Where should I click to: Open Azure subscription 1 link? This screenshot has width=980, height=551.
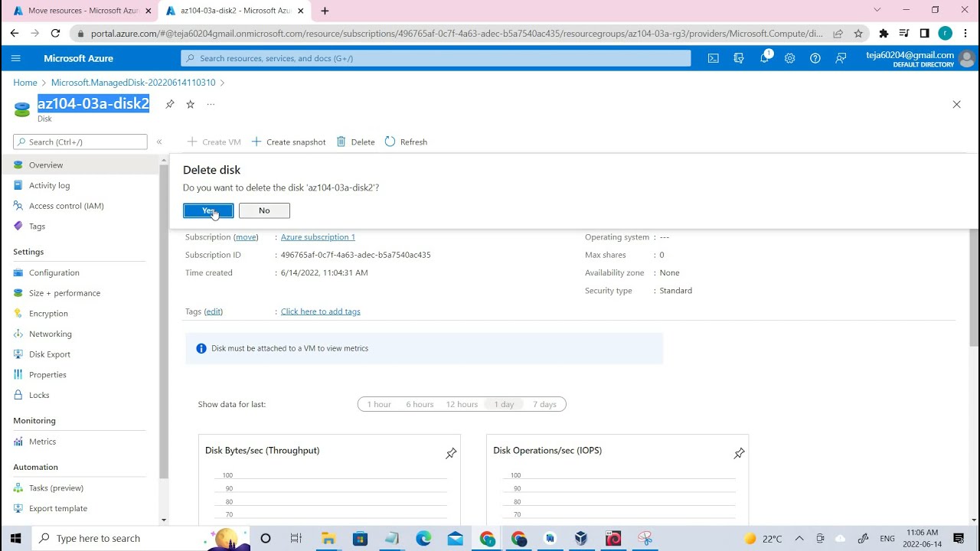coord(318,237)
